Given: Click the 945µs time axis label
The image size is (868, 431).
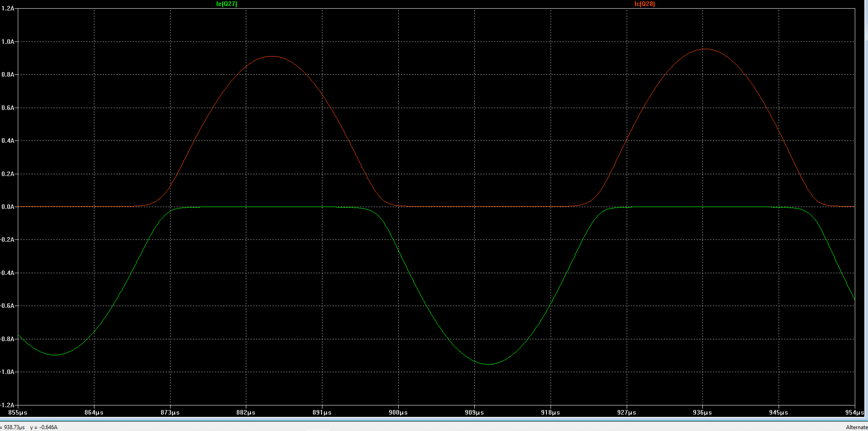Looking at the screenshot, I should pyautogui.click(x=779, y=412).
